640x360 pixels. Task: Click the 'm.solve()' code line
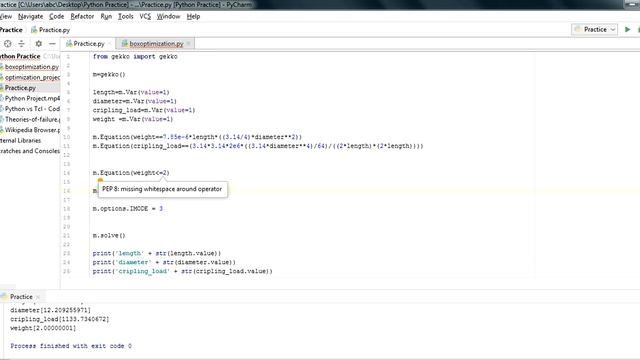pos(109,236)
